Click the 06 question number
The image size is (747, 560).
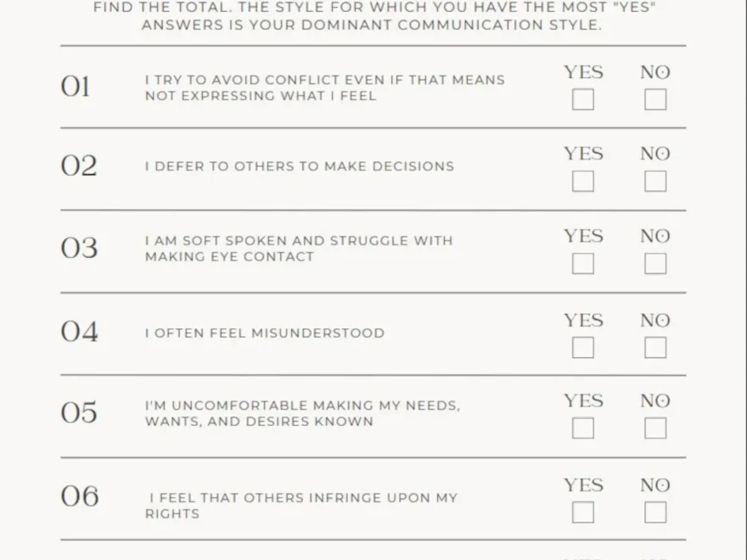pos(79,496)
